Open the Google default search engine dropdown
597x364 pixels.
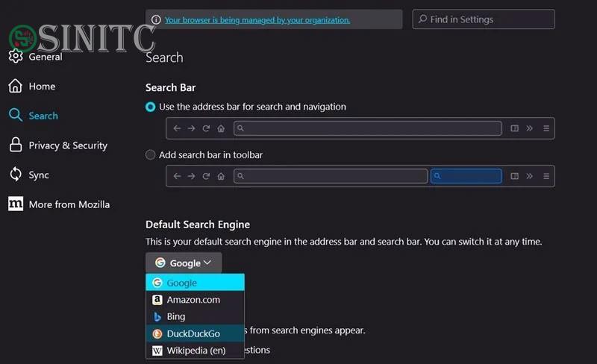point(184,263)
